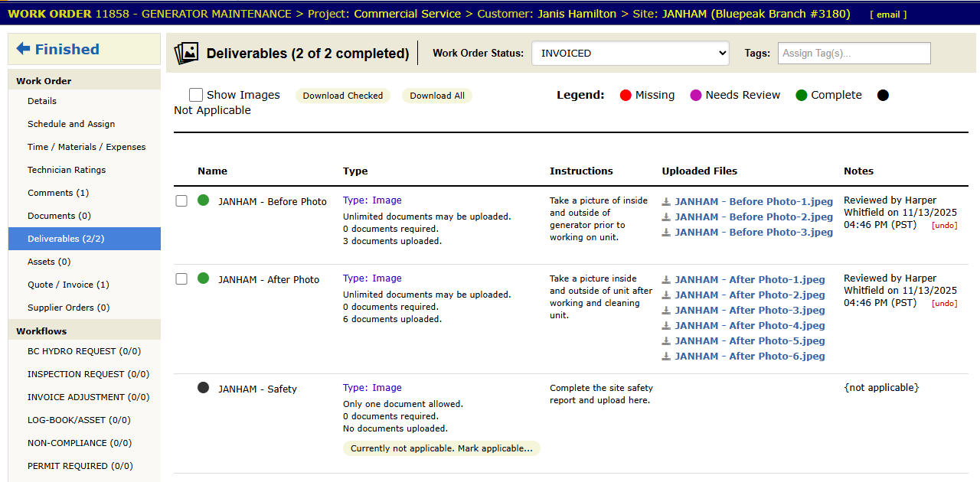980x482 pixels.
Task: Click download icon for Before Photo-3.jpeg
Action: [x=666, y=233]
